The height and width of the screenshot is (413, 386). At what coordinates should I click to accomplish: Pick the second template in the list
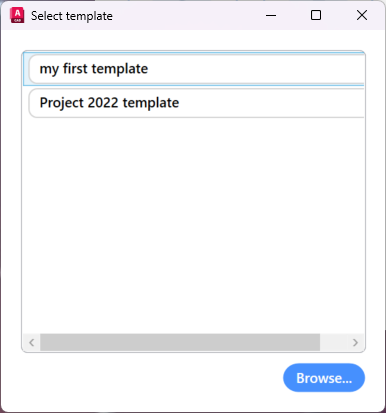197,103
